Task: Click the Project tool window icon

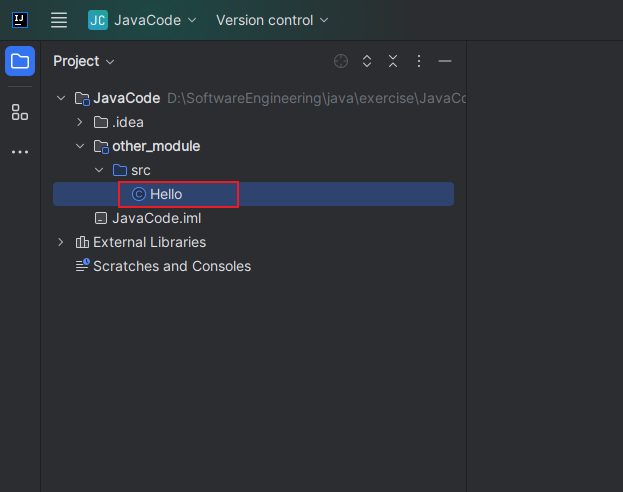Action: [20, 61]
